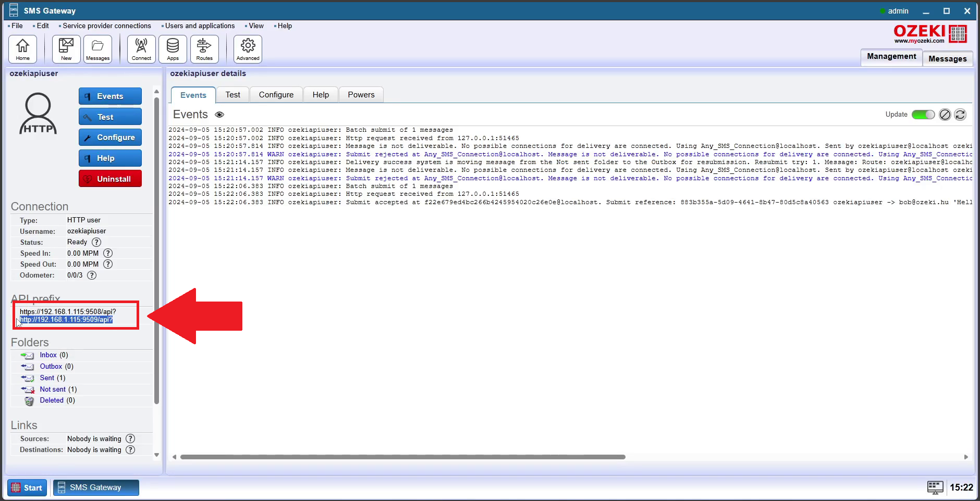Switch to the Configure tab

(276, 95)
